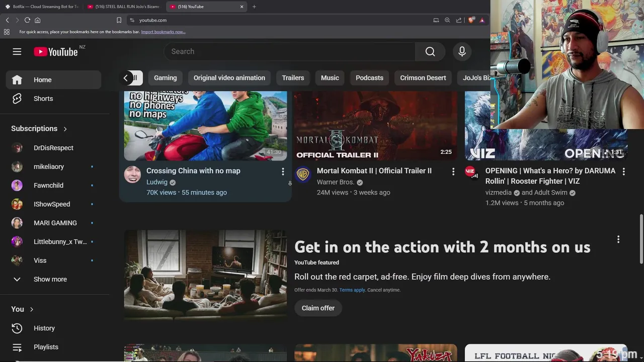
Task: Open options for the YouTube featured promo
Action: pos(618,239)
